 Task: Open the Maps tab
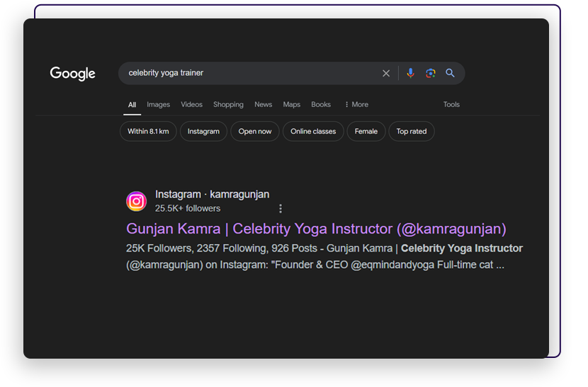(x=292, y=105)
